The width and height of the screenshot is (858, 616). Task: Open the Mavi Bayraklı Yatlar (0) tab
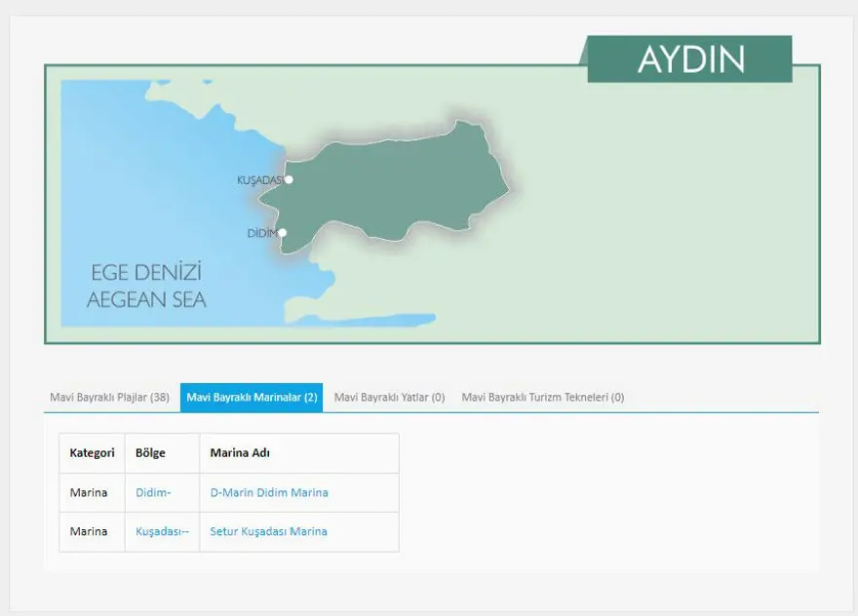click(x=389, y=398)
